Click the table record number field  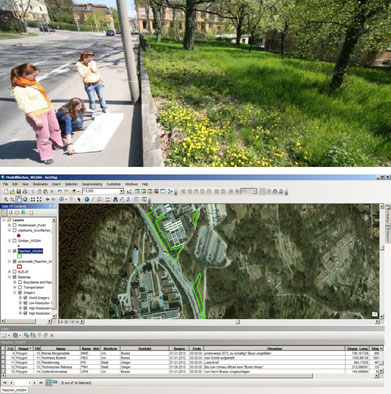point(23,383)
